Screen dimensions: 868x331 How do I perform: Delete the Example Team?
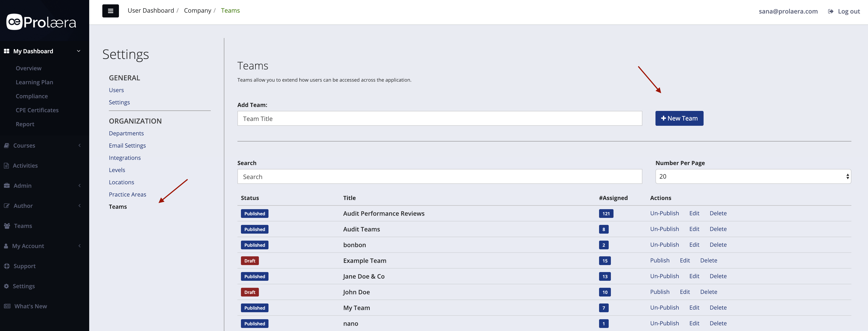pyautogui.click(x=709, y=260)
